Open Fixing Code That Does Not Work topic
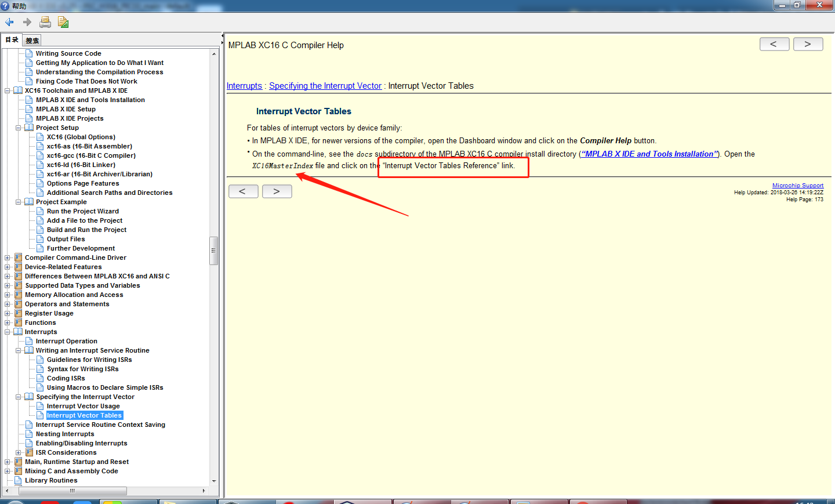 point(87,81)
